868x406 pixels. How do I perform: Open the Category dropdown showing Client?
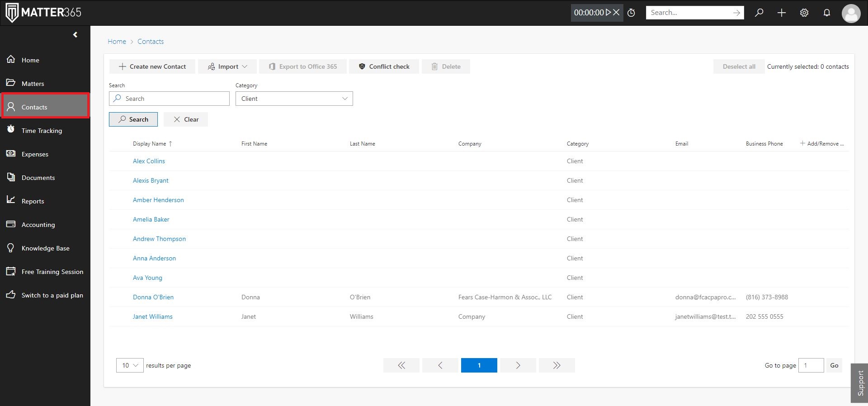click(x=294, y=99)
